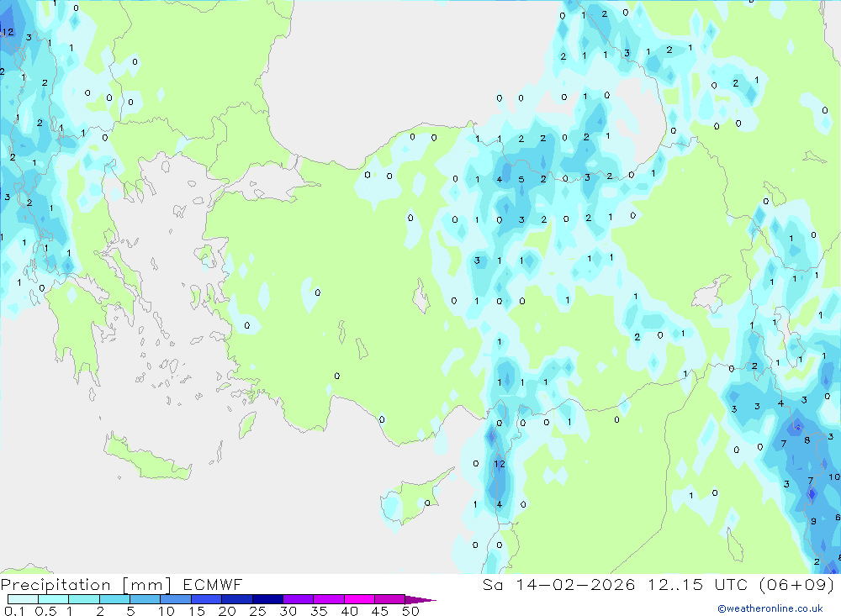Select the 30–35 mm purple legend swatch

point(298,599)
